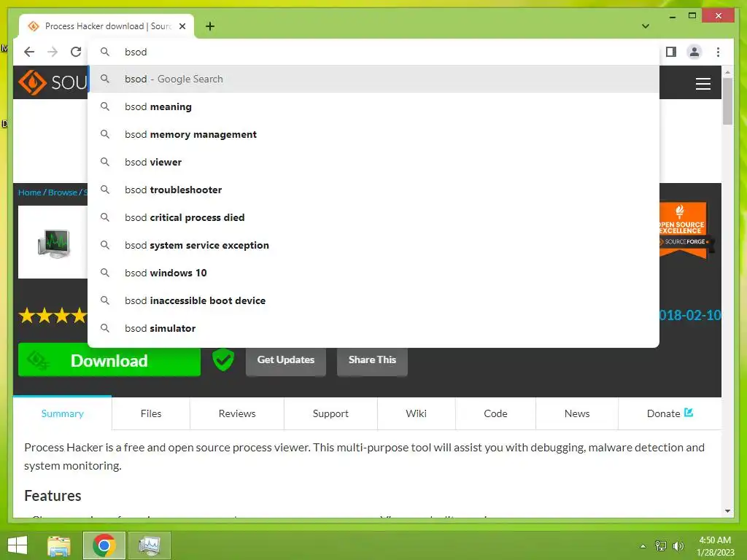This screenshot has height=560, width=747.
Task: Click the network tray icon
Action: pos(661,545)
